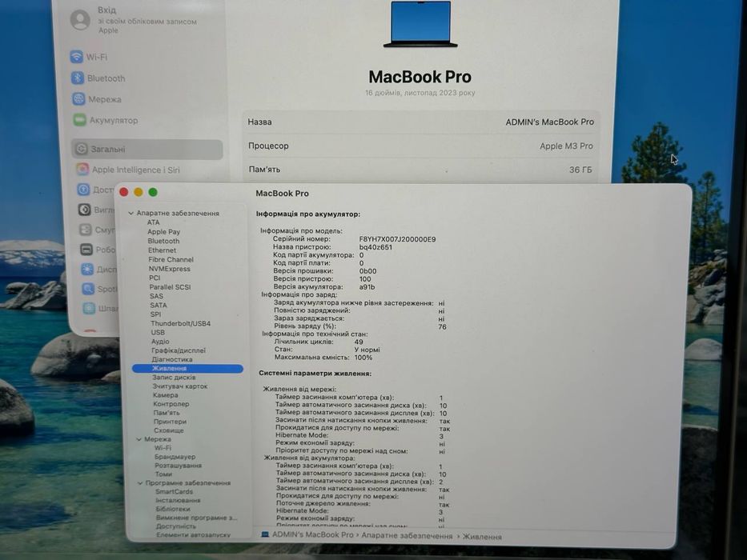Click Апаратне забезпечення in path bar
Viewport: 747px width, 560px height.
[x=407, y=536]
